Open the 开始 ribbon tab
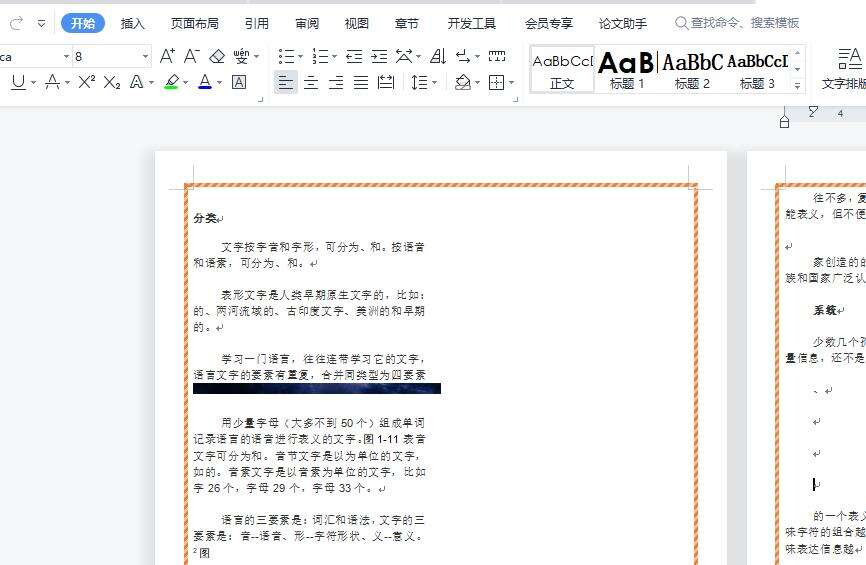This screenshot has height=565, width=866. pyautogui.click(x=83, y=23)
